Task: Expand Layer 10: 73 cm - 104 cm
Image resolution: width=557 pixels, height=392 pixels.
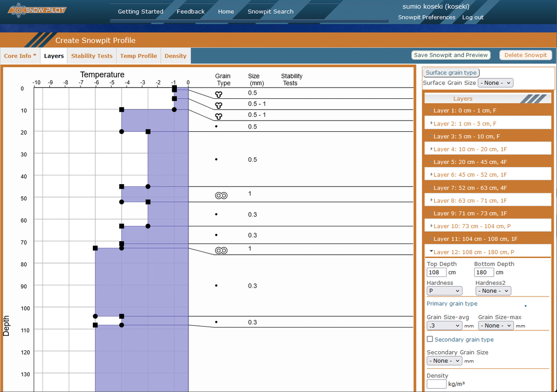Action: coord(487,226)
